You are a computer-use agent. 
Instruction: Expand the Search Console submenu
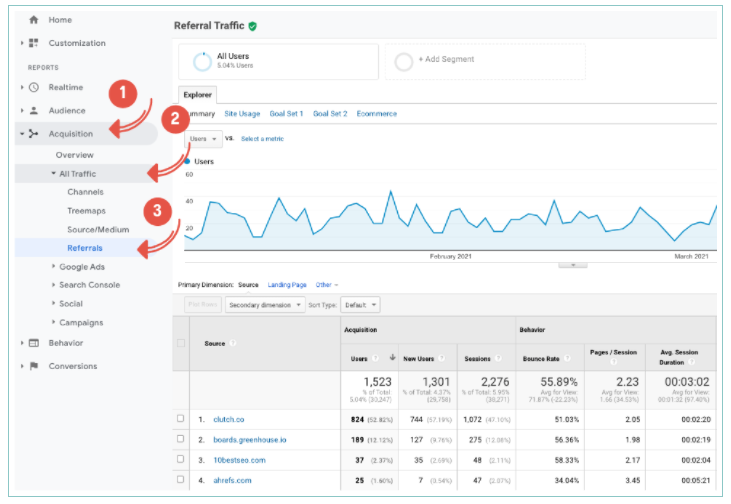click(54, 284)
